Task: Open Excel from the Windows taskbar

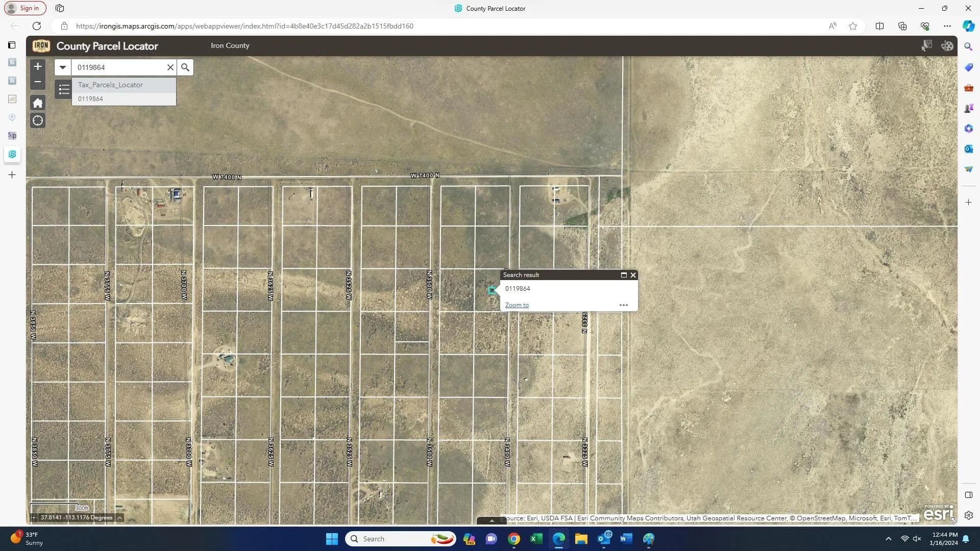Action: tap(536, 539)
